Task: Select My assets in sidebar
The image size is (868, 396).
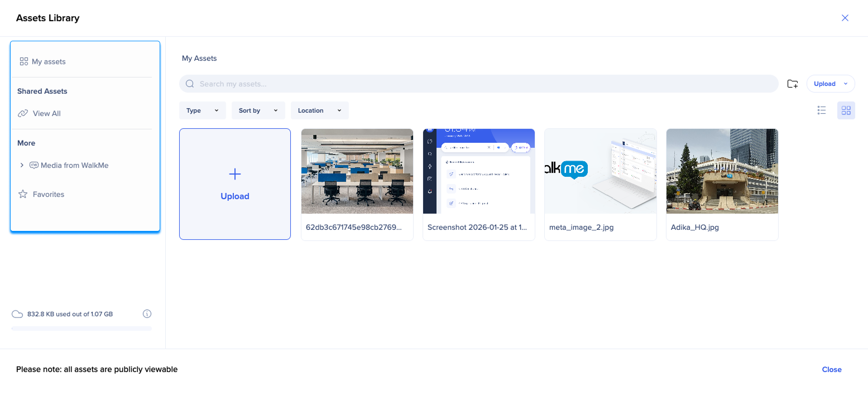Action: point(49,61)
